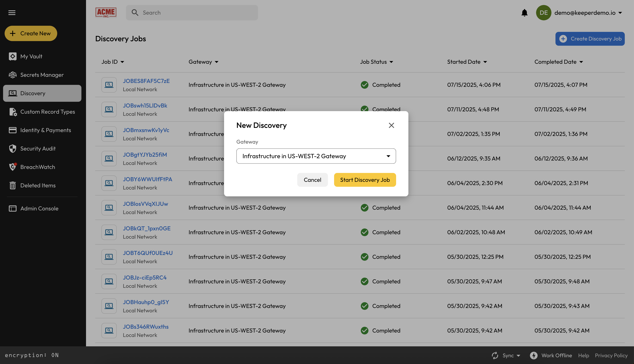Viewport: 634px width, 364px height.
Task: Cancel the New Discovery dialog
Action: click(x=312, y=180)
